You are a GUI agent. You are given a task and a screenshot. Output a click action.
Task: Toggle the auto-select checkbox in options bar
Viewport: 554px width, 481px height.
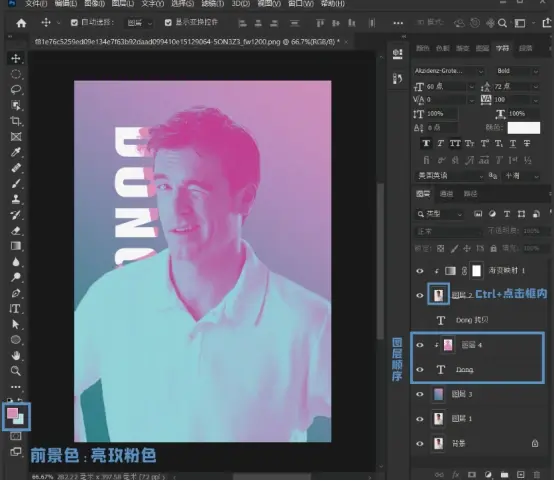74,23
